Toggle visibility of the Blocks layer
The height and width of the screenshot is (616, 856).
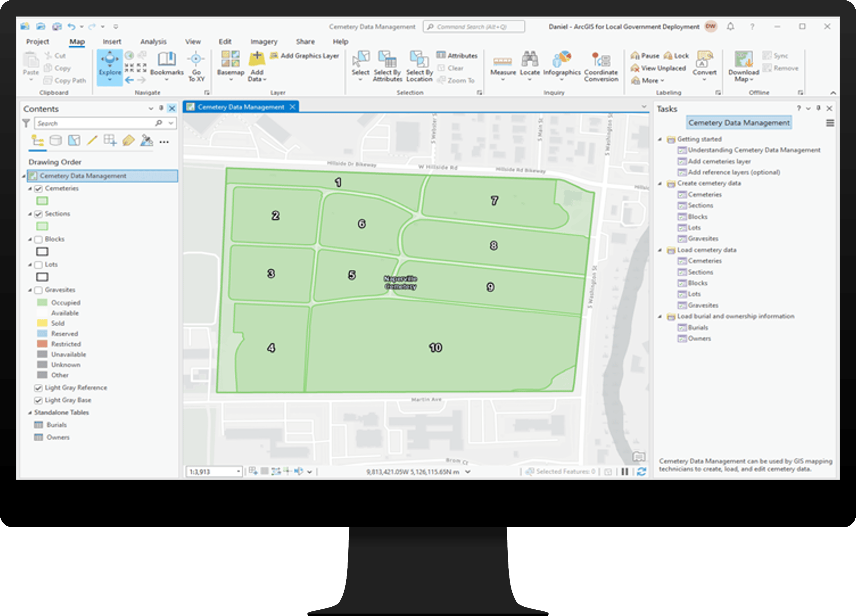38,239
